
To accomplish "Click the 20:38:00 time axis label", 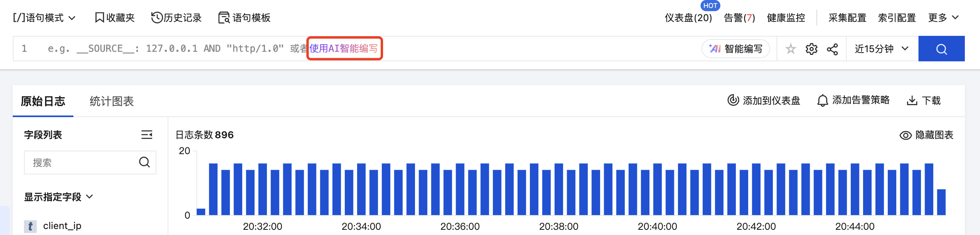I will [x=559, y=226].
